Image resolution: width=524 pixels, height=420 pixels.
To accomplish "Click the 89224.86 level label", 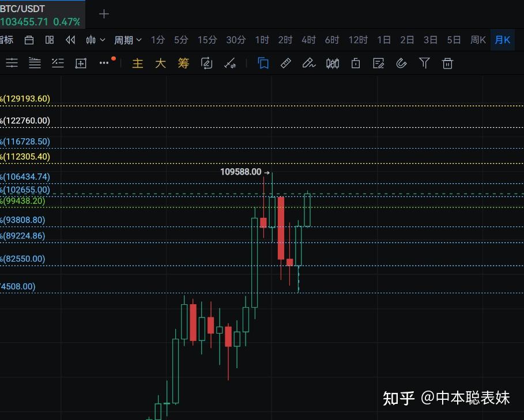I will tap(22, 236).
